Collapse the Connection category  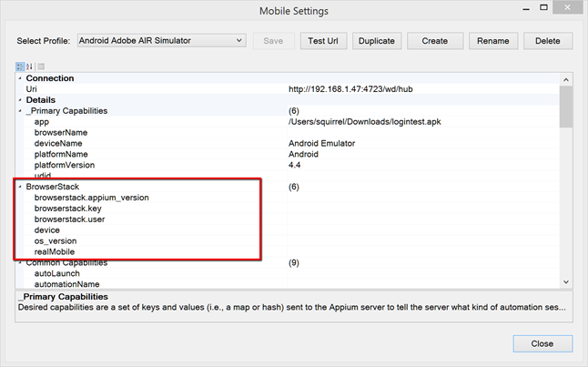[20, 78]
